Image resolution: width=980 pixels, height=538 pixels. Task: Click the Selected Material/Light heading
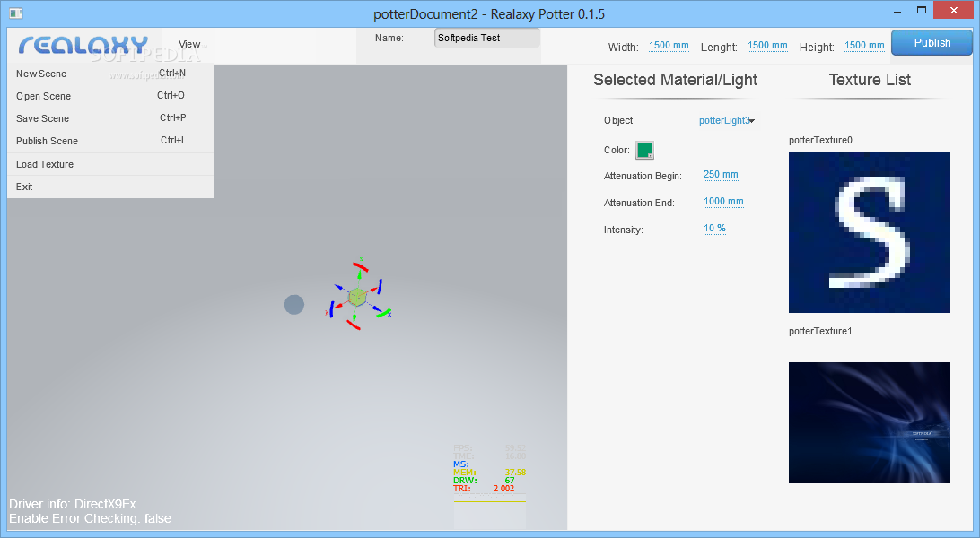pos(675,80)
